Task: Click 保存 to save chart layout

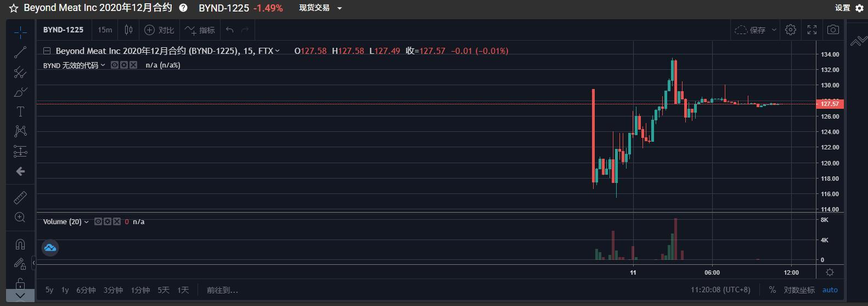Action: click(750, 30)
